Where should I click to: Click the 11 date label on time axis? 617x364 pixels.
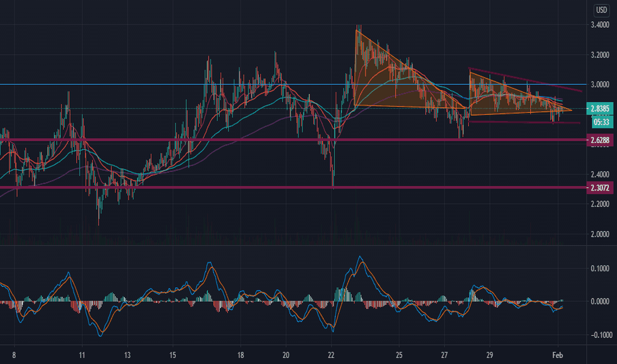coord(82,355)
